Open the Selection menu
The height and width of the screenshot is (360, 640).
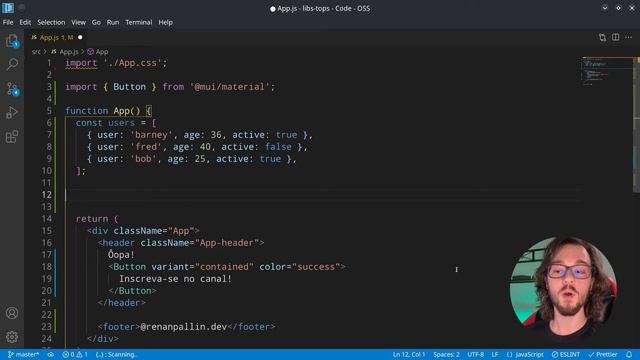pyautogui.click(x=51, y=22)
